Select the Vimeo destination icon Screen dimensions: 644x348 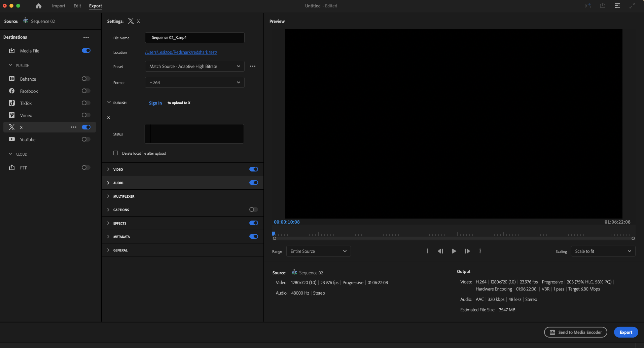[x=12, y=115]
